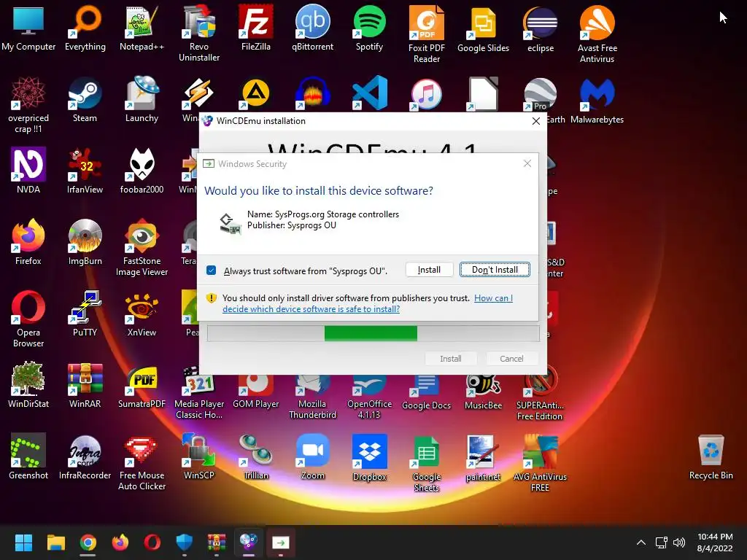
Task: Select the Google Slides icon
Action: [x=483, y=29]
